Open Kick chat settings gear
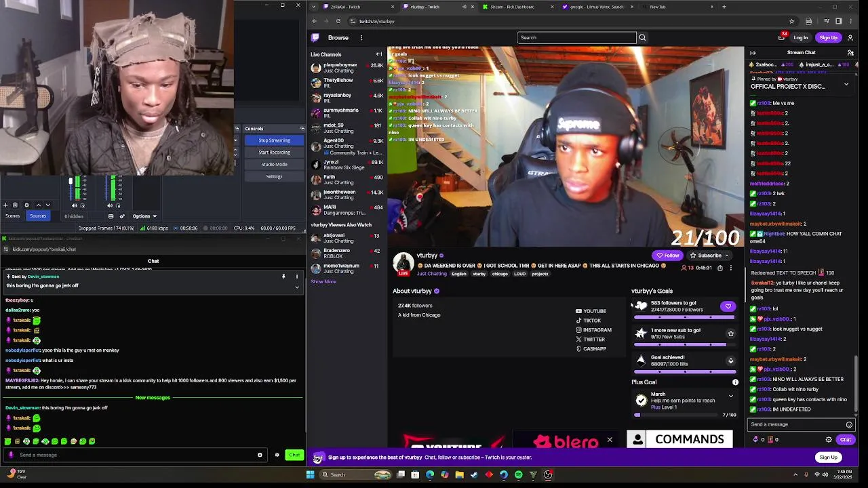 (x=277, y=455)
